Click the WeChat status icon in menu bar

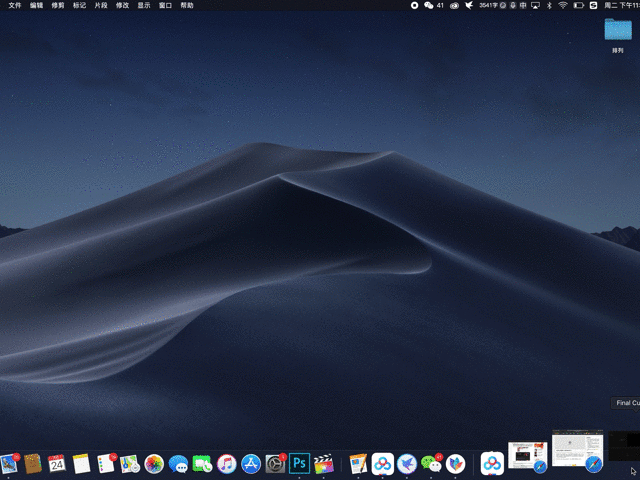tap(429, 5)
